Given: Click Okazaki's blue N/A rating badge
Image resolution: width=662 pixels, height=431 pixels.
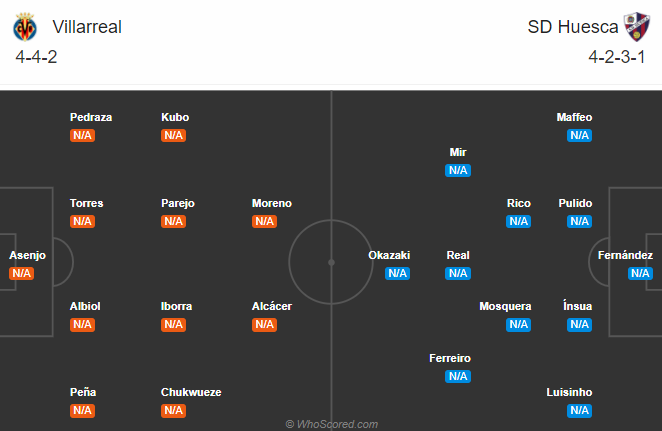Looking at the screenshot, I should coord(398,274).
